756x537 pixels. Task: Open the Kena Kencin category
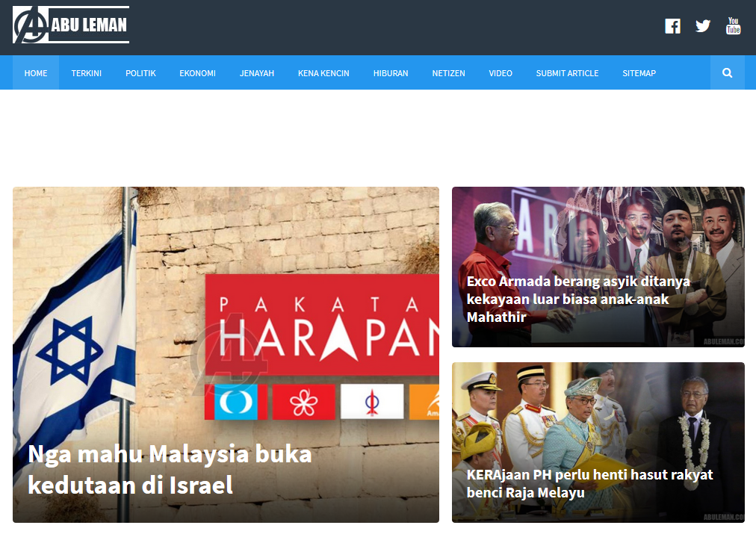pyautogui.click(x=323, y=73)
